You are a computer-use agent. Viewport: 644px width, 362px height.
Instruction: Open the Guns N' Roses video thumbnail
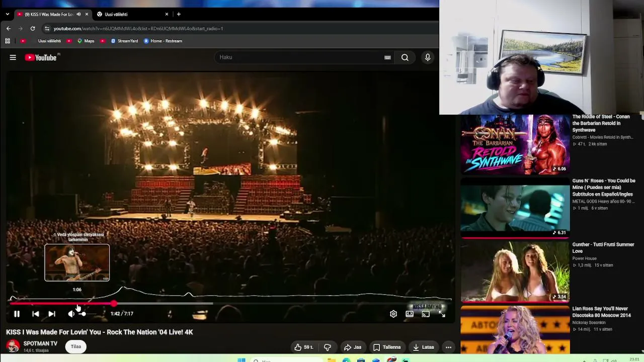[515, 208]
